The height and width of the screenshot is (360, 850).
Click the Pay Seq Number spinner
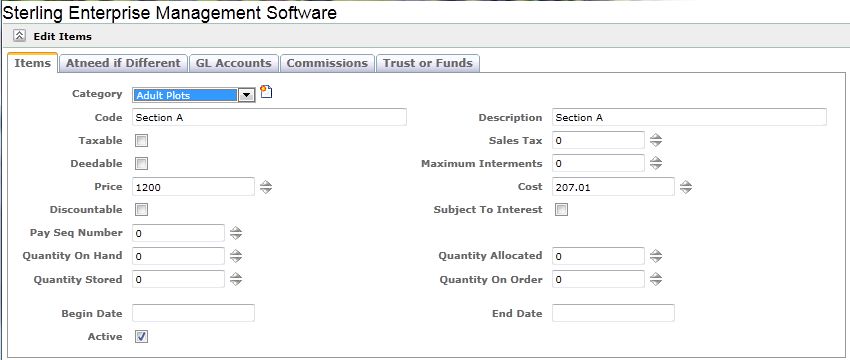[x=236, y=233]
